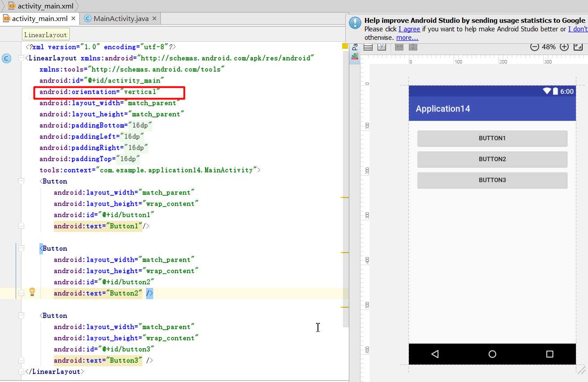Click the fold marker at closing LinearLayout tag
Image resolution: width=588 pixels, height=382 pixels.
[21, 372]
